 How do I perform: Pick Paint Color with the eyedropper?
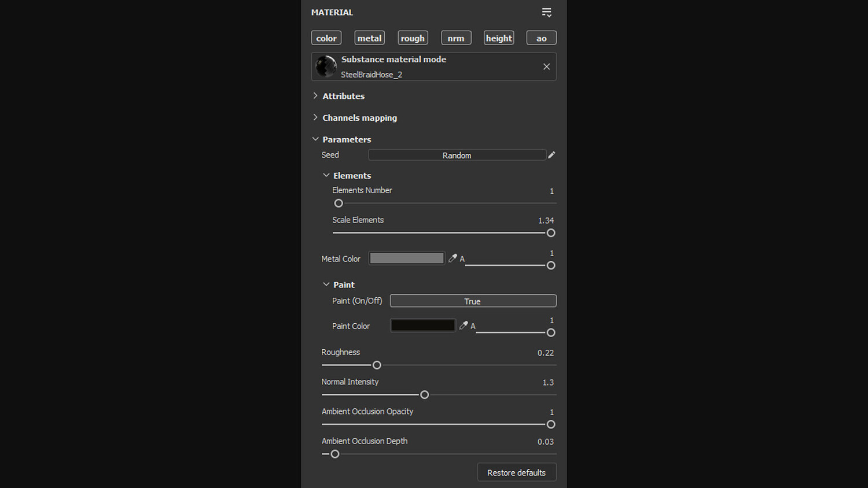point(464,326)
